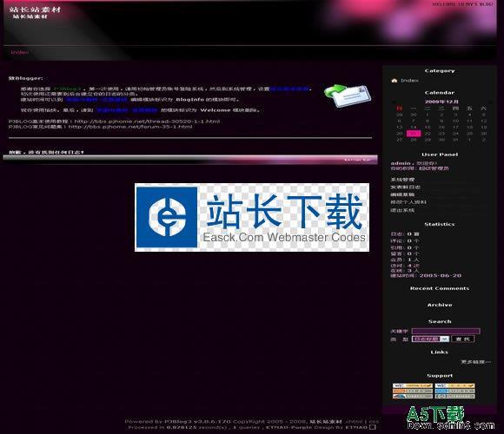Click the PJBlog3 link in the footer
Viewport: 504px width, 434px height.
[178, 422]
